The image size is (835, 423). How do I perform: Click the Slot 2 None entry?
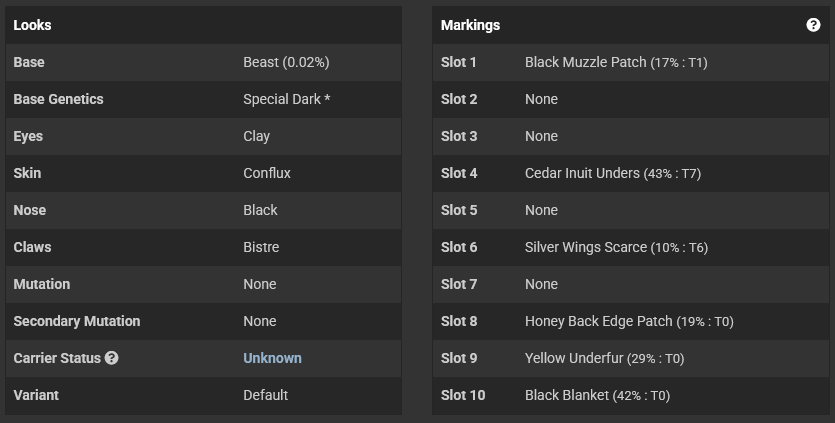(x=542, y=99)
